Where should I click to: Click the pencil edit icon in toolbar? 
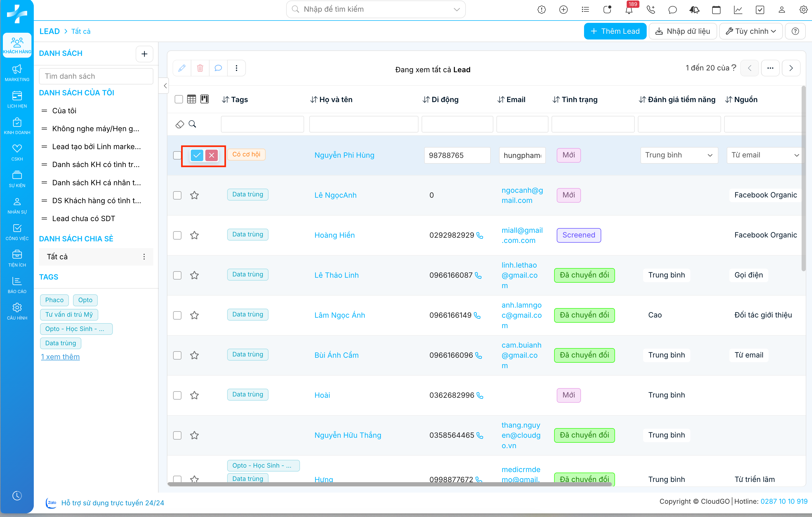coord(182,68)
